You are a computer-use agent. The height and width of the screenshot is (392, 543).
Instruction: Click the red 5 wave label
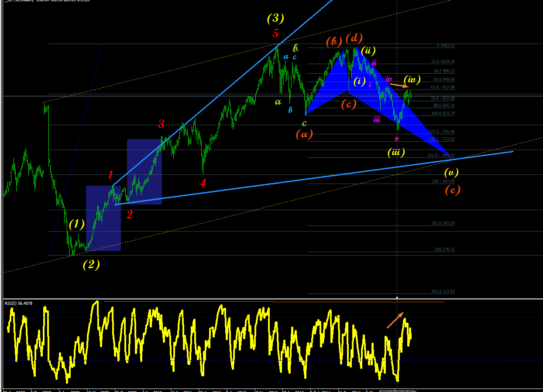tap(275, 33)
